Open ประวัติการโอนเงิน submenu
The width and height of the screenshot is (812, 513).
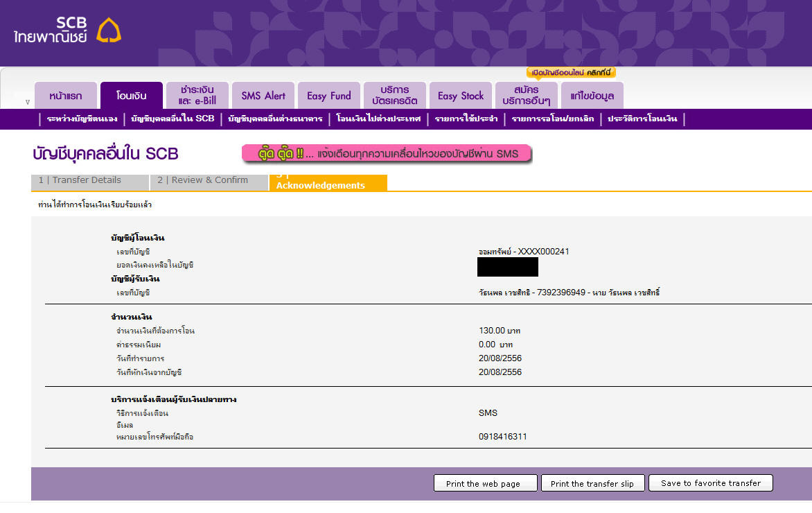[642, 119]
